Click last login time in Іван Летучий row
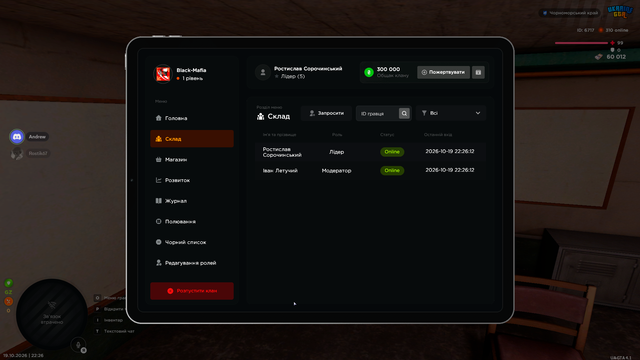640x360 pixels. 450,170
